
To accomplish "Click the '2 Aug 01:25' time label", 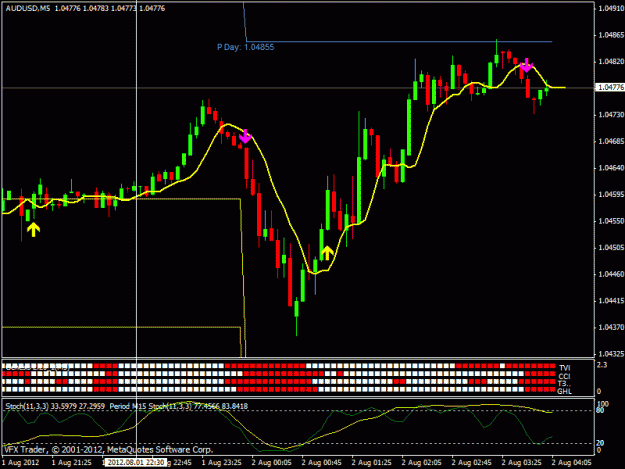I will click(371, 463).
